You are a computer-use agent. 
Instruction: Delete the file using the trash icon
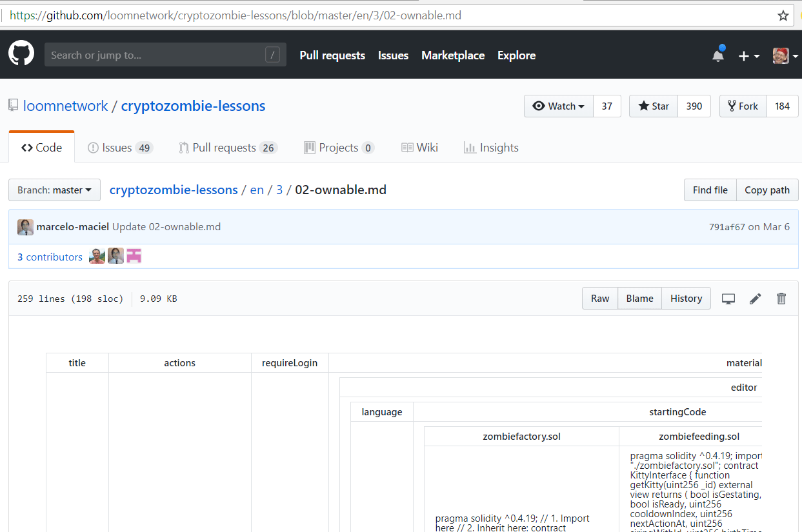[781, 298]
